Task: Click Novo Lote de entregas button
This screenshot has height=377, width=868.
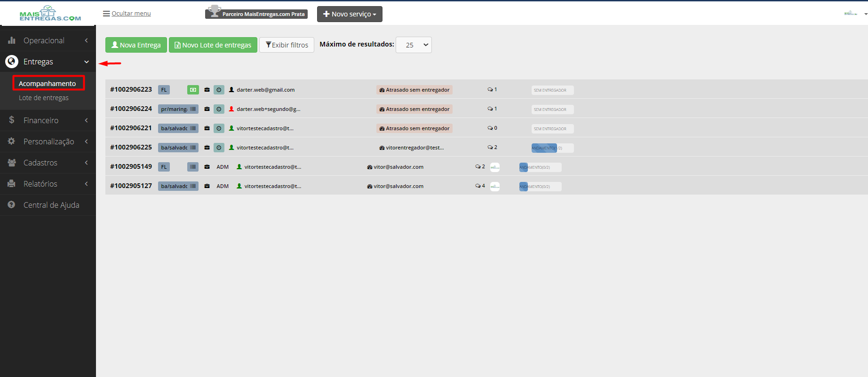Action: (x=213, y=45)
